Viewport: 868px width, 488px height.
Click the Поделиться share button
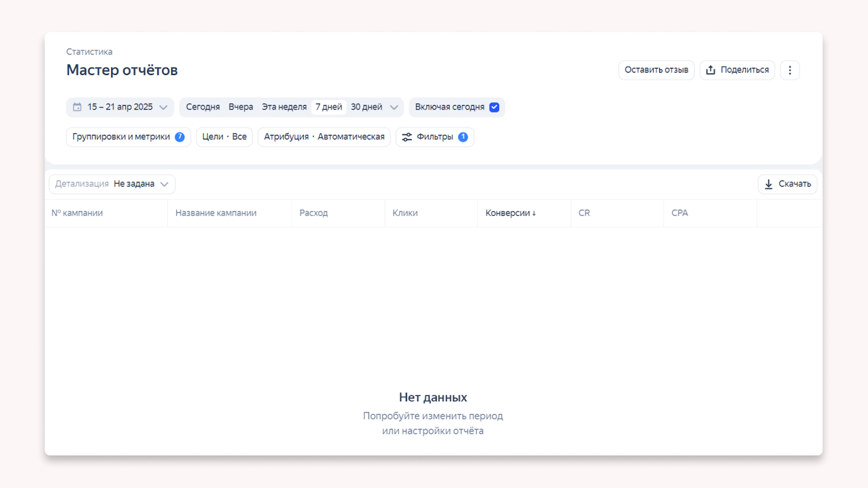(737, 70)
